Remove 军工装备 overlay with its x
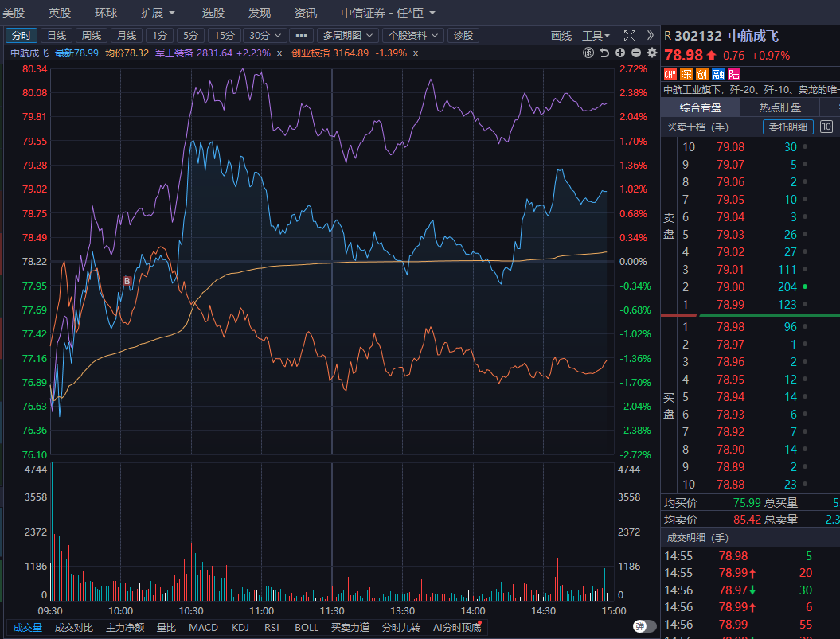840x639 pixels. 279,53
